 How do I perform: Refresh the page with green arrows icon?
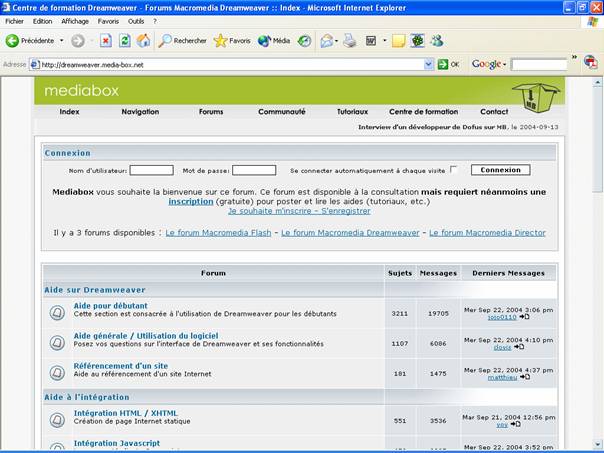[124, 40]
